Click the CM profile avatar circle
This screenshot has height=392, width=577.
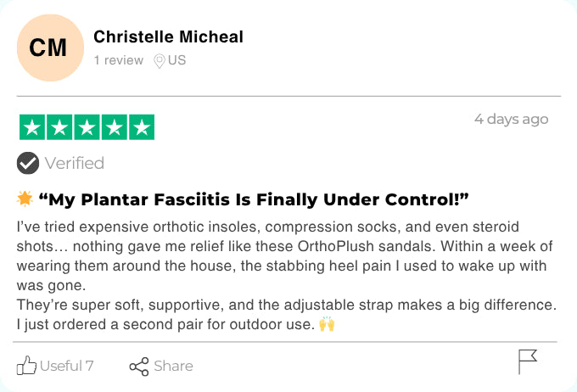click(x=50, y=48)
